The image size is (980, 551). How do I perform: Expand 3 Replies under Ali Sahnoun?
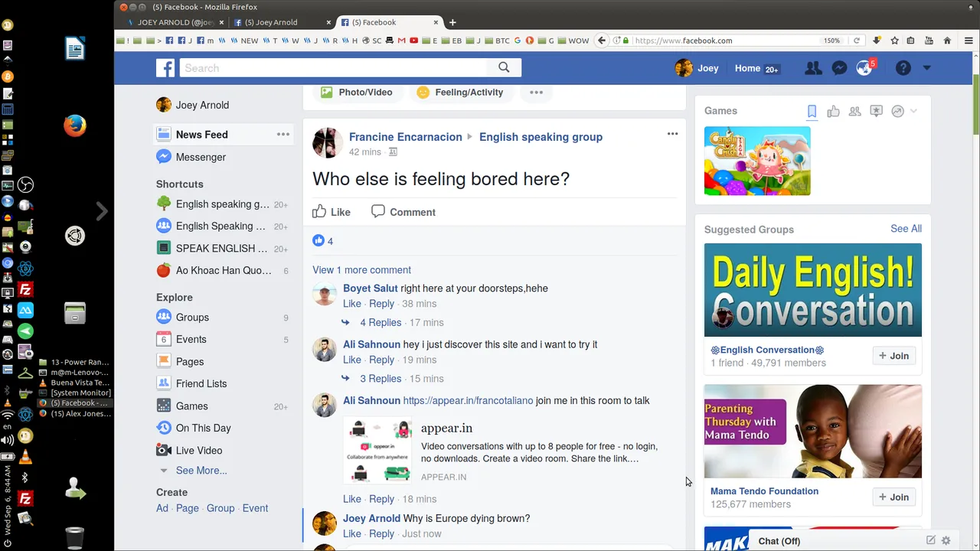pos(381,378)
